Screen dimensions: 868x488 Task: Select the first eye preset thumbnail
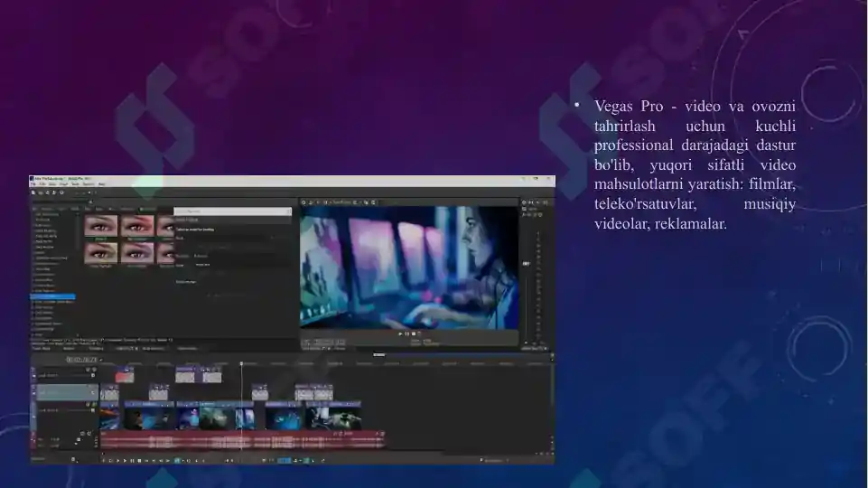pyautogui.click(x=101, y=227)
